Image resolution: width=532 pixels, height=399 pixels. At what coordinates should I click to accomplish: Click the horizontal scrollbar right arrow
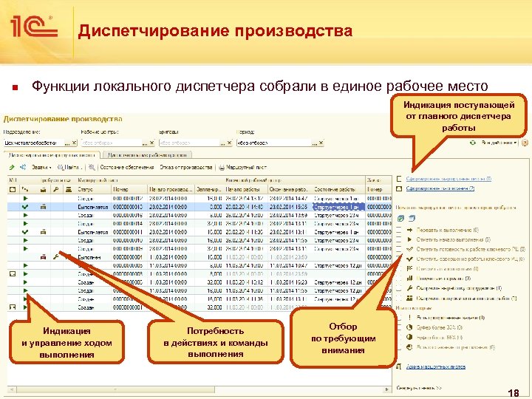click(x=386, y=389)
